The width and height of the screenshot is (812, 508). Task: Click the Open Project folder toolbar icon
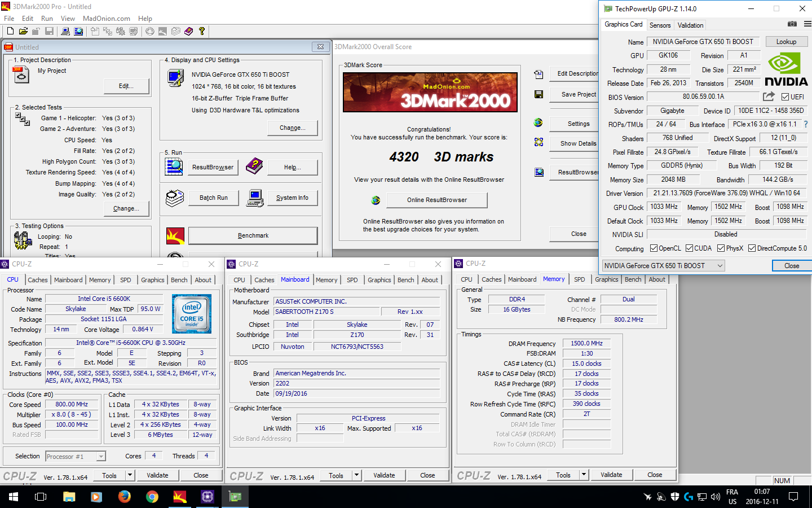tap(23, 32)
